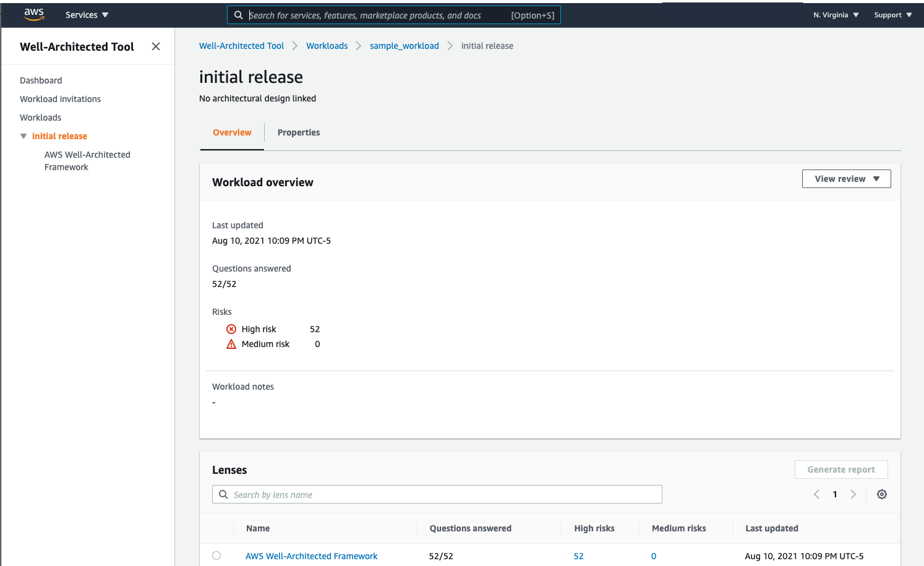Screen dimensions: 924x566
Task: Click the 'Lenses' section heading
Action: tap(229, 470)
